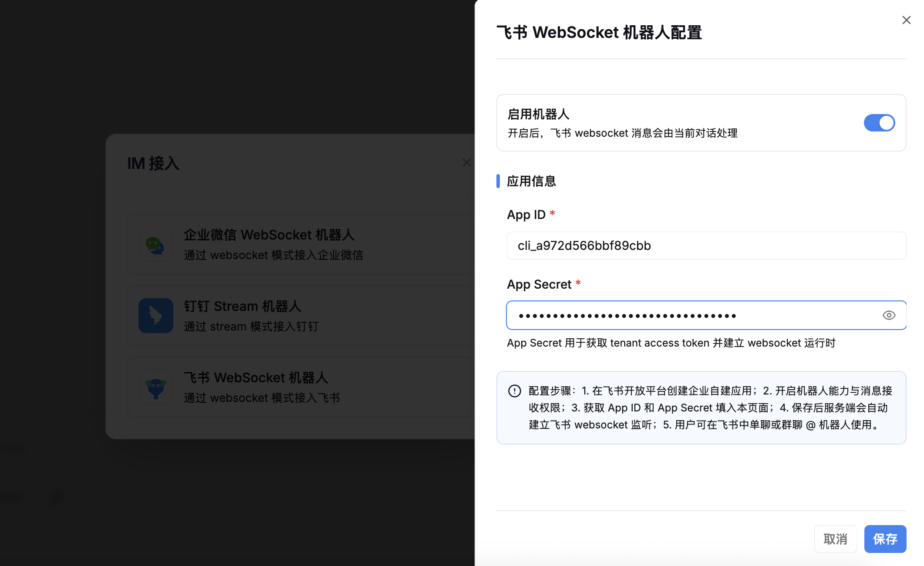
Task: Click the IM 接入 dialog title
Action: pos(153,164)
